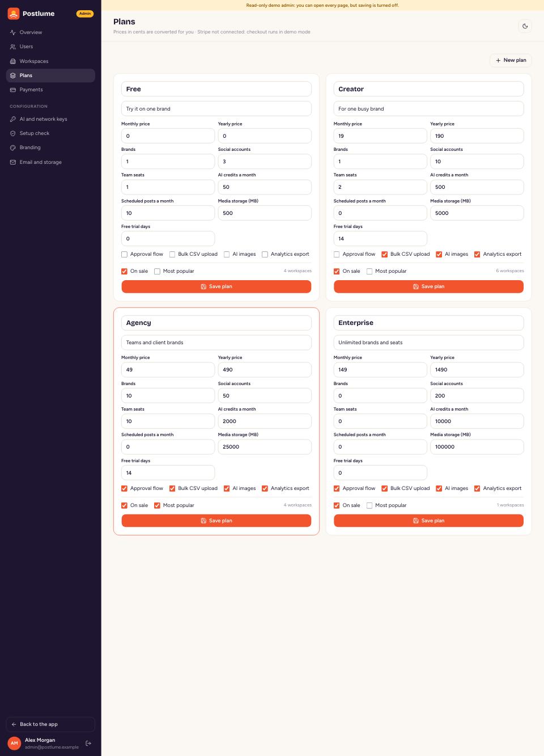Uncheck Approval flow on the Agency plan

[x=124, y=488]
